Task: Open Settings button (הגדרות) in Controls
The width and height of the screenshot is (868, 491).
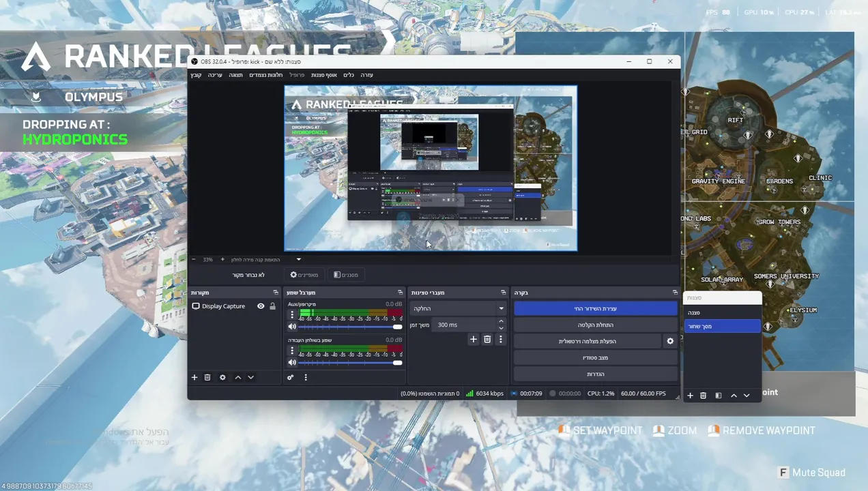Action: click(595, 374)
